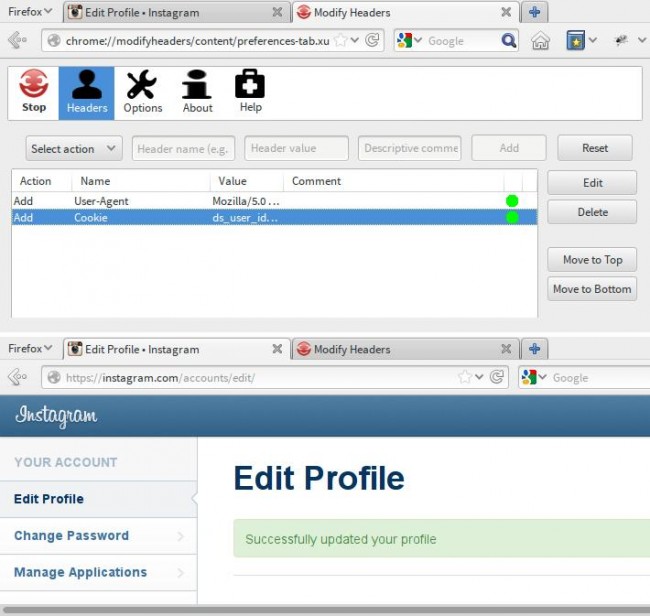
Task: Open the Firefox menu in upper window
Action: click(x=30, y=12)
